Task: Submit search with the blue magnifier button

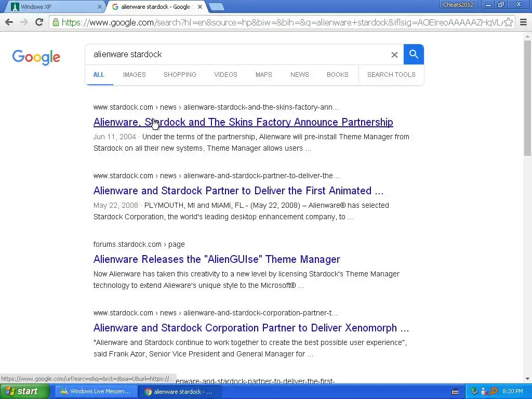Action: click(x=414, y=54)
